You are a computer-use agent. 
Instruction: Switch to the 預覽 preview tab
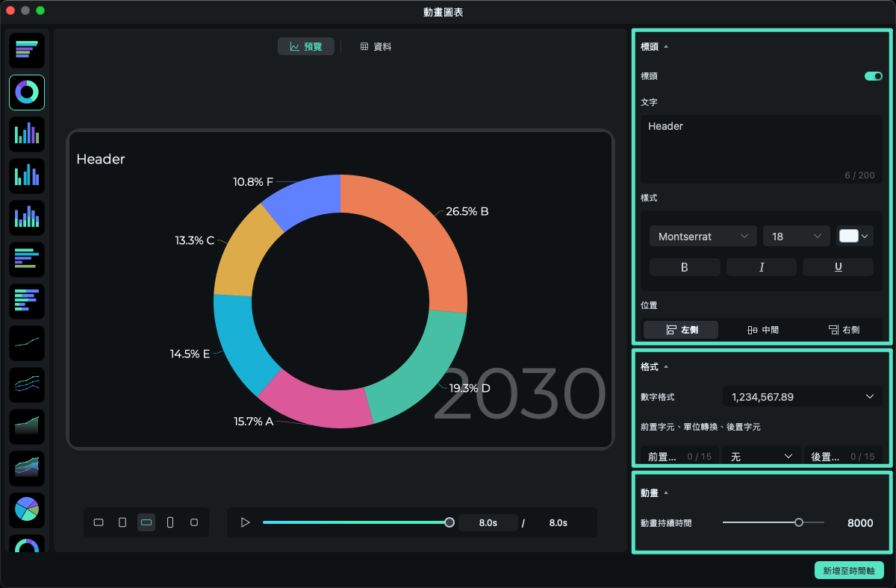coord(306,46)
